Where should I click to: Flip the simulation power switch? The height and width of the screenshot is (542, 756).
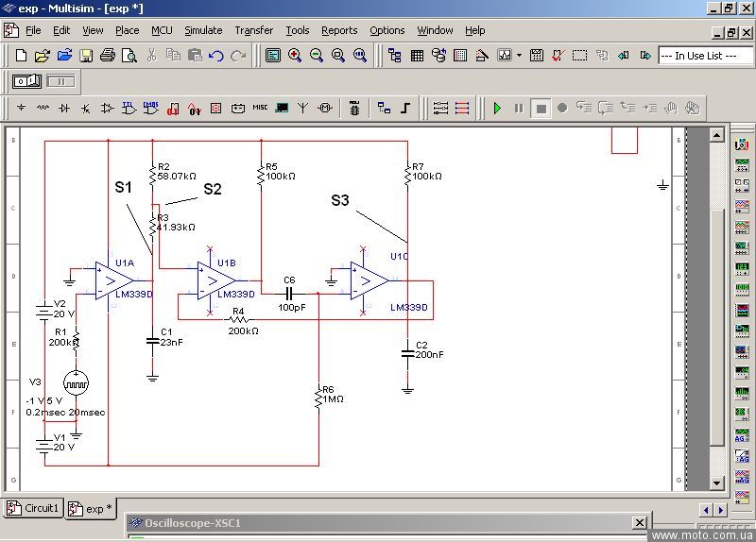pos(26,81)
